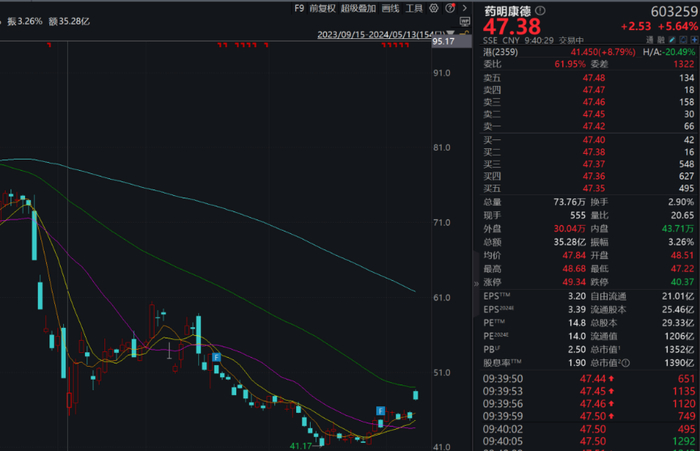
Task: Click the 换手 turnover value 2.90%
Action: (681, 202)
